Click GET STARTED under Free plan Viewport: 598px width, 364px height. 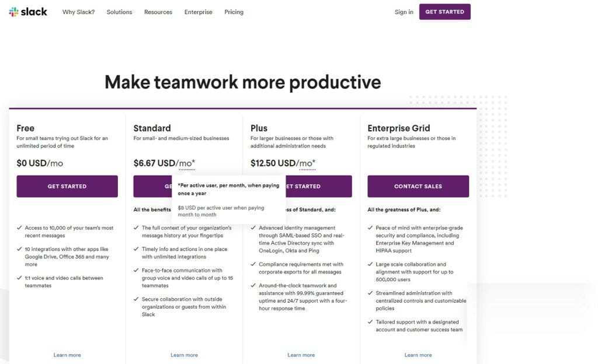tap(67, 186)
